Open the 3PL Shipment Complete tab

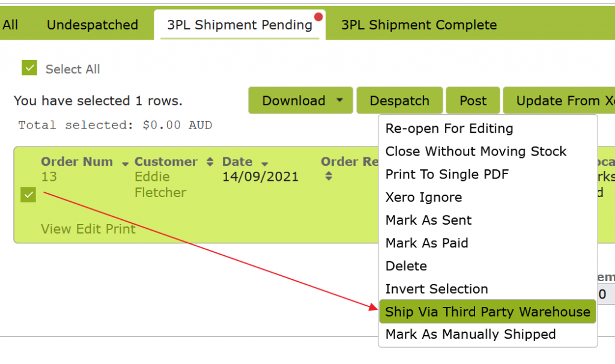click(419, 25)
